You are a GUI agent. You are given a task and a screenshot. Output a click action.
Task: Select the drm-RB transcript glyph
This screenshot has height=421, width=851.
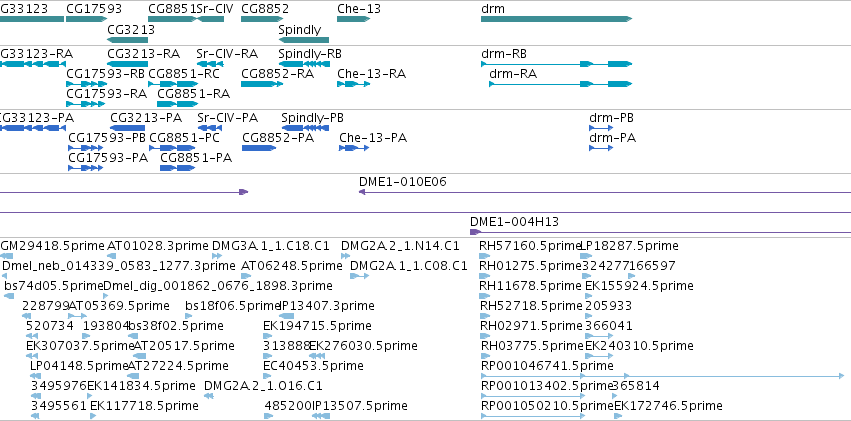pos(556,64)
